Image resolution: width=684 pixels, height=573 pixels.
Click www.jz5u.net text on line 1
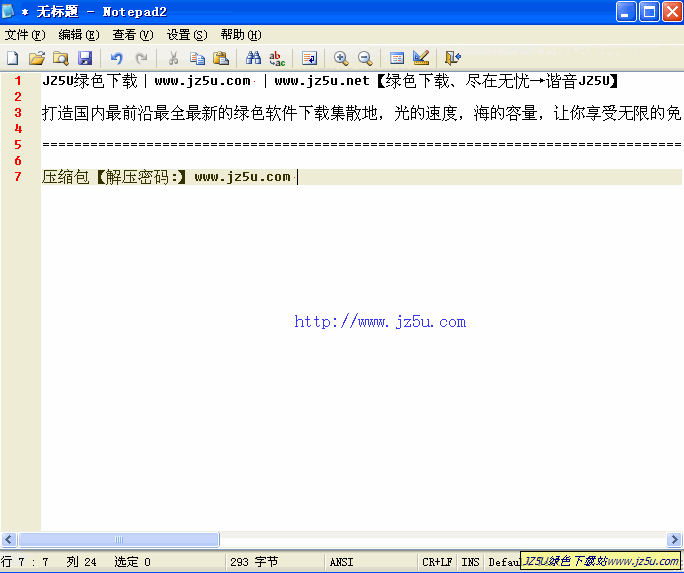coord(322,81)
